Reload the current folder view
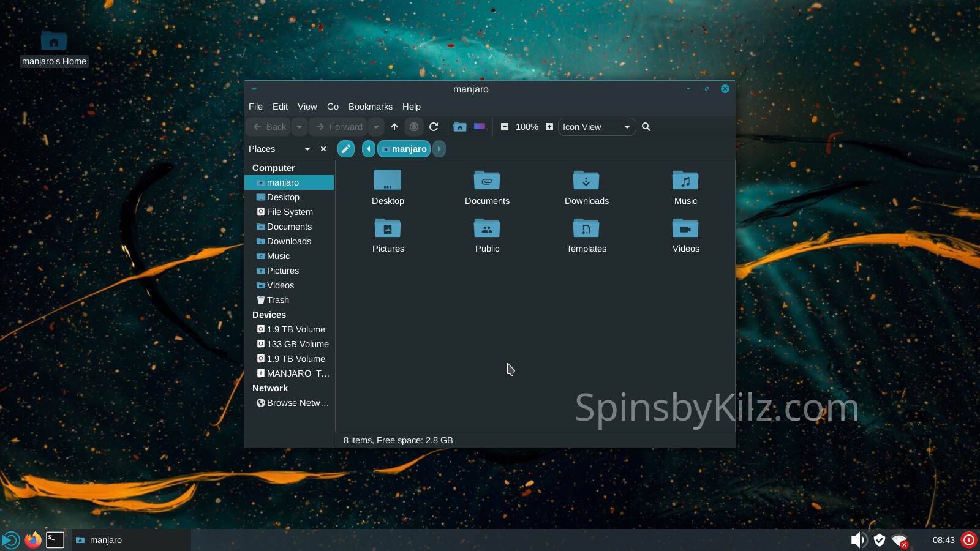Viewport: 980px width, 551px height. 434,127
